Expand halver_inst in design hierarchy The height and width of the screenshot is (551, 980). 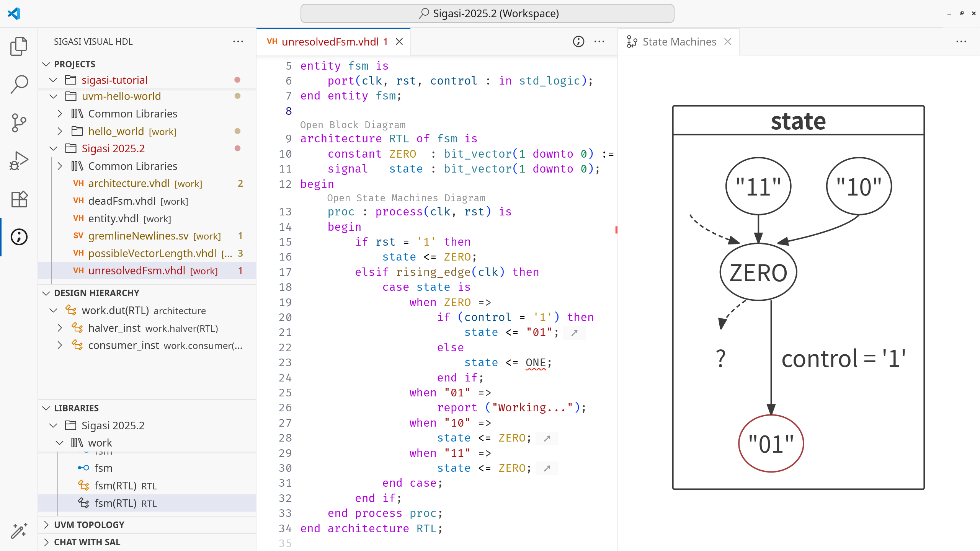coord(60,328)
